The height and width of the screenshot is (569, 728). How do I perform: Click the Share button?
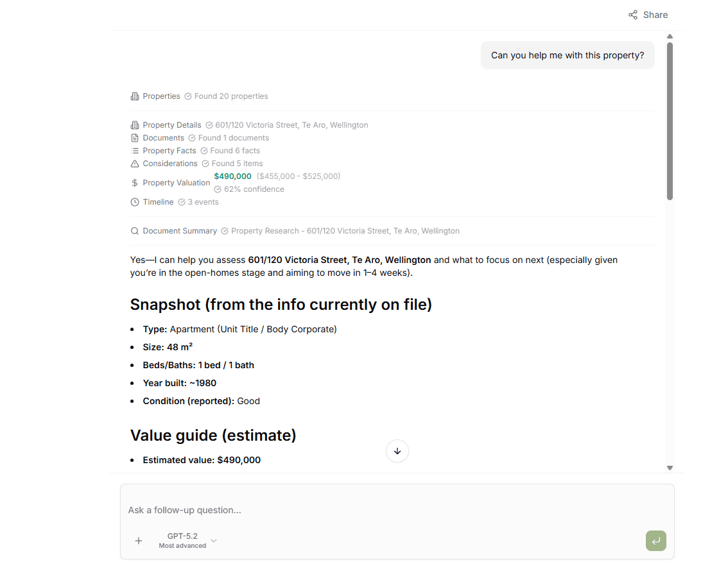point(648,14)
